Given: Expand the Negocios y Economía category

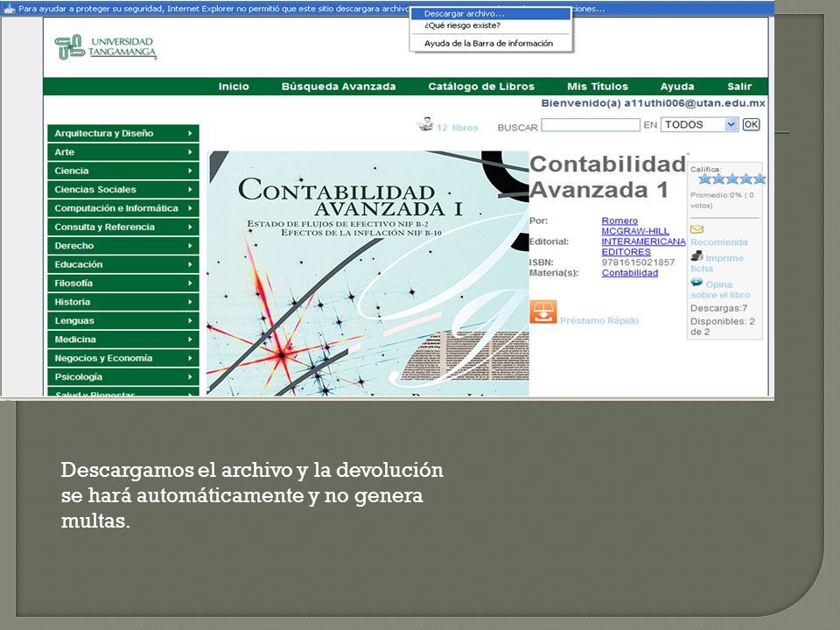Looking at the screenshot, I should (123, 359).
